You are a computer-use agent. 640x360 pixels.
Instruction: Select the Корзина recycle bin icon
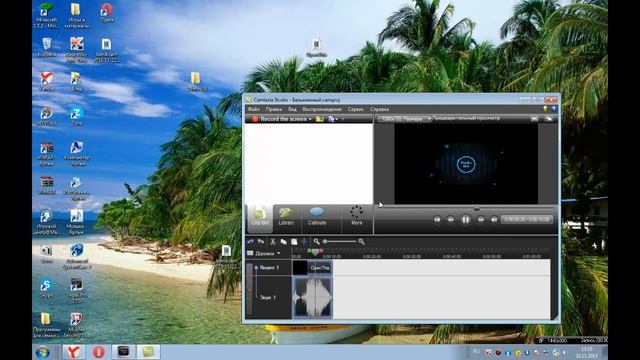[x=47, y=47]
